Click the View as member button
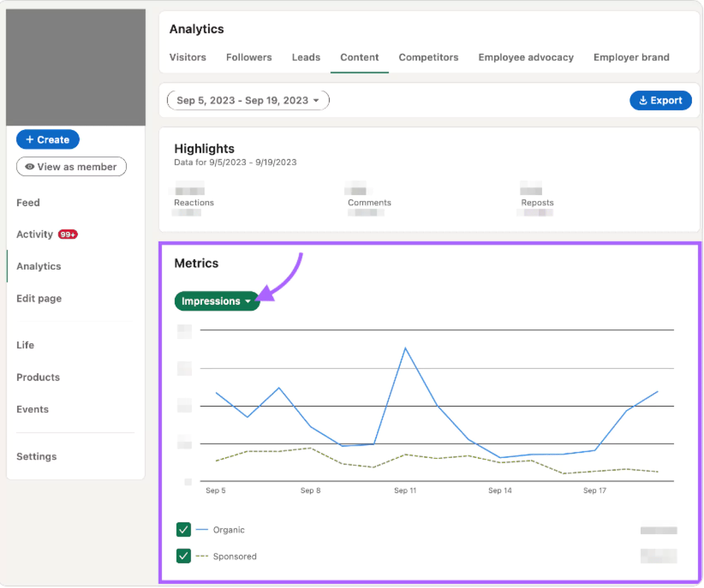This screenshot has width=704, height=588. point(71,166)
